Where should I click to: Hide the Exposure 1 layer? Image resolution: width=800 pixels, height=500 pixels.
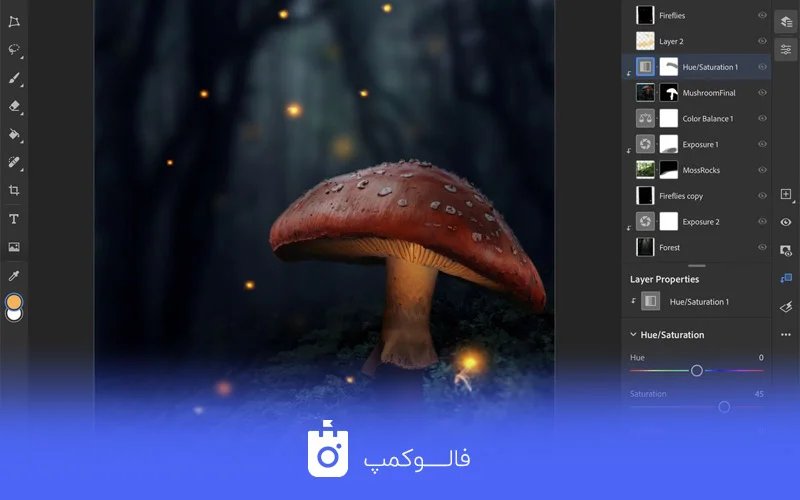(762, 144)
